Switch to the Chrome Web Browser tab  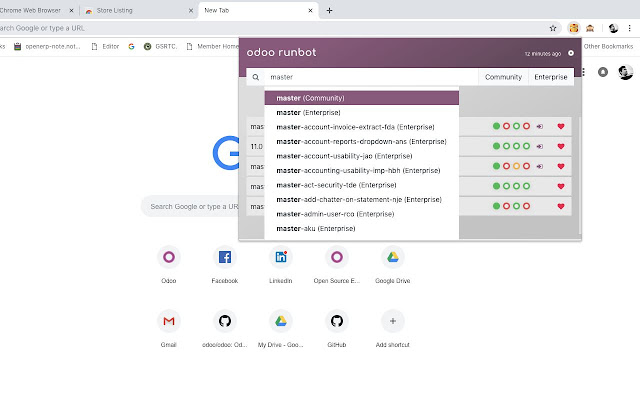pyautogui.click(x=37, y=10)
